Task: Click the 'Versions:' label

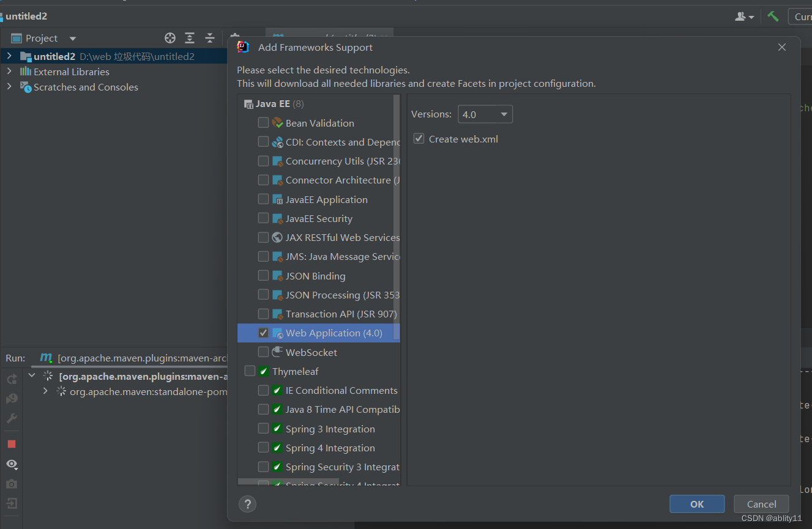Action: (431, 114)
